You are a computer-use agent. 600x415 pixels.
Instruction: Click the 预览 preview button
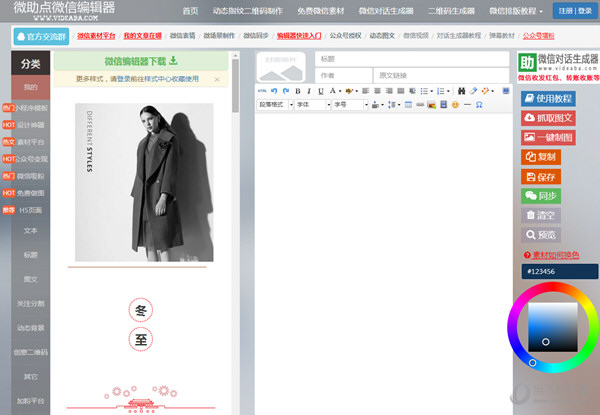click(541, 234)
